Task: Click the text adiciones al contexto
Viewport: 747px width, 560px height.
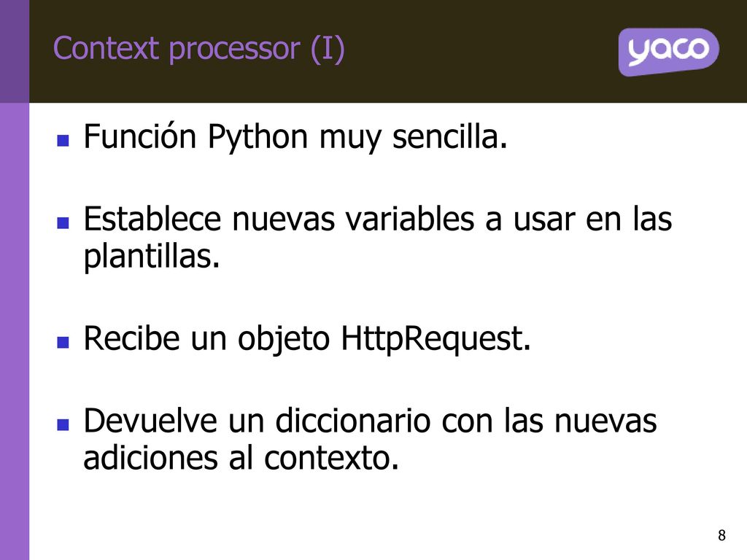Action: coord(241,458)
